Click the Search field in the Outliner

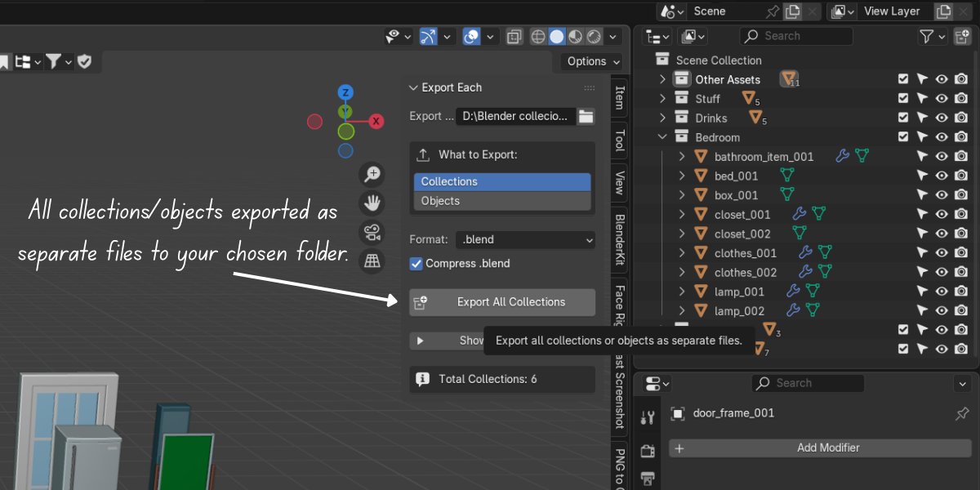tap(796, 36)
